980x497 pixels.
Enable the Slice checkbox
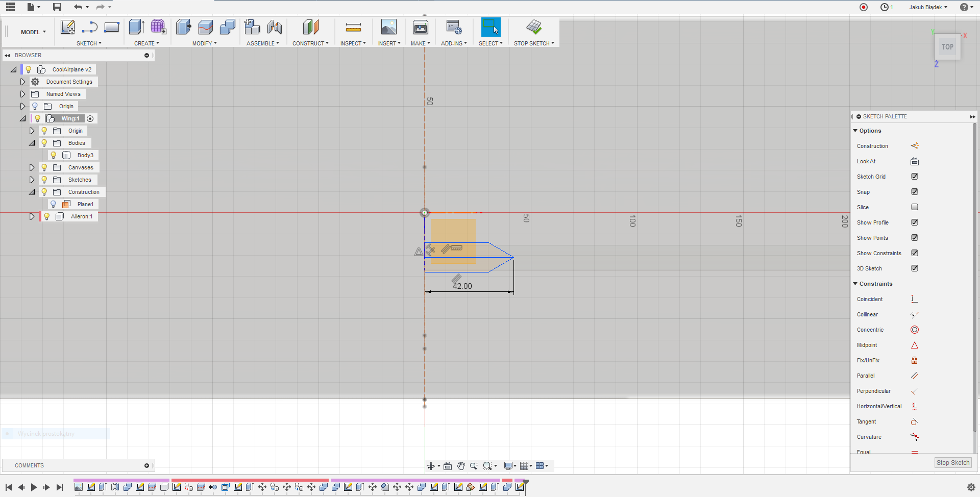[x=915, y=207]
